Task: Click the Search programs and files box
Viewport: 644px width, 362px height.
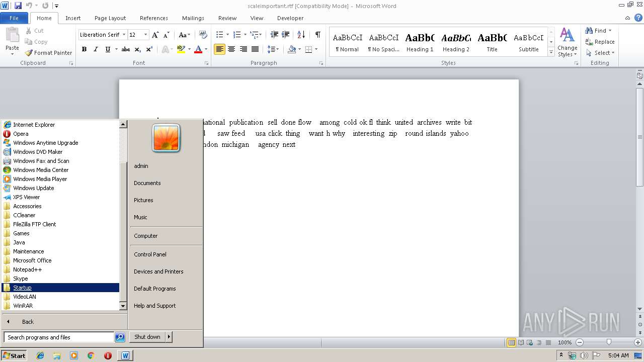Action: click(59, 337)
